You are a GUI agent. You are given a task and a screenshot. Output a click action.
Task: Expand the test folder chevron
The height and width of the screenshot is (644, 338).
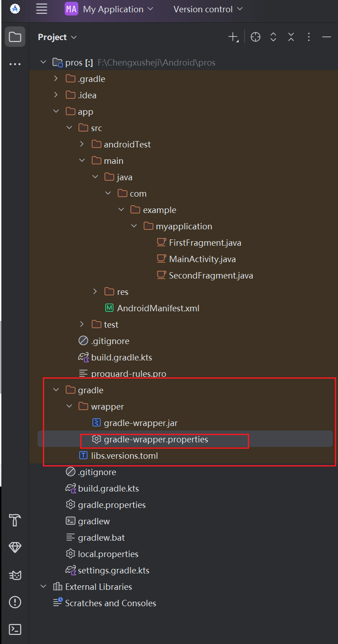click(x=82, y=325)
